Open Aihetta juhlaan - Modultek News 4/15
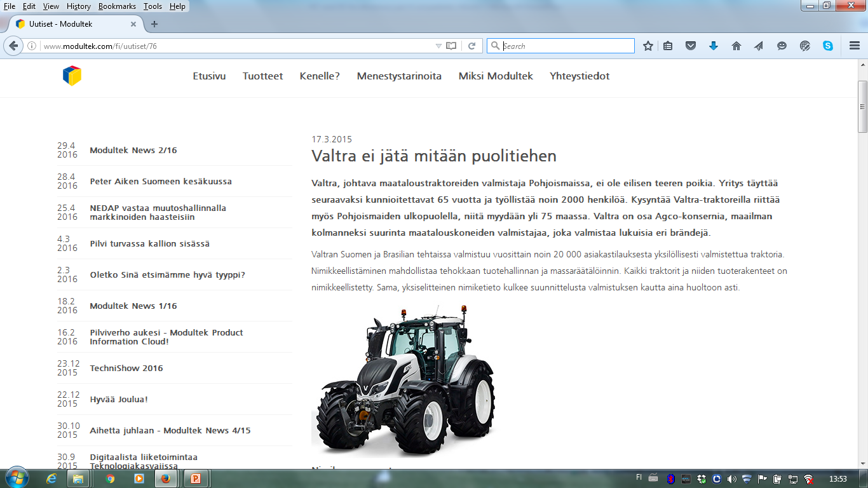 170,431
